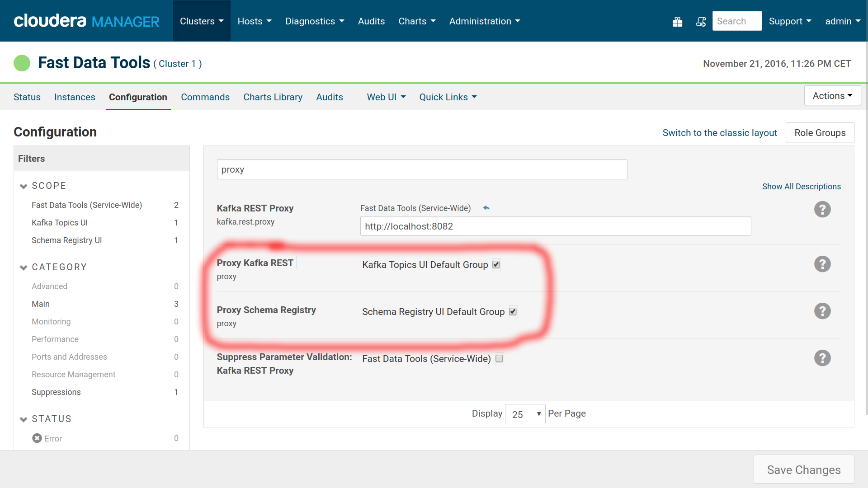Click the Kafka REST Proxy URL input field
The width and height of the screenshot is (868, 488).
point(556,226)
